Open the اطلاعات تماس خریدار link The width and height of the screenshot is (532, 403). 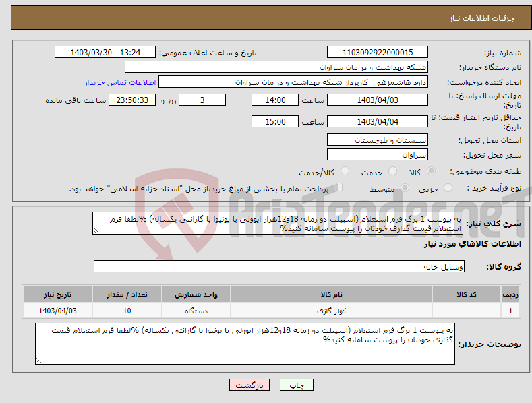pos(120,82)
